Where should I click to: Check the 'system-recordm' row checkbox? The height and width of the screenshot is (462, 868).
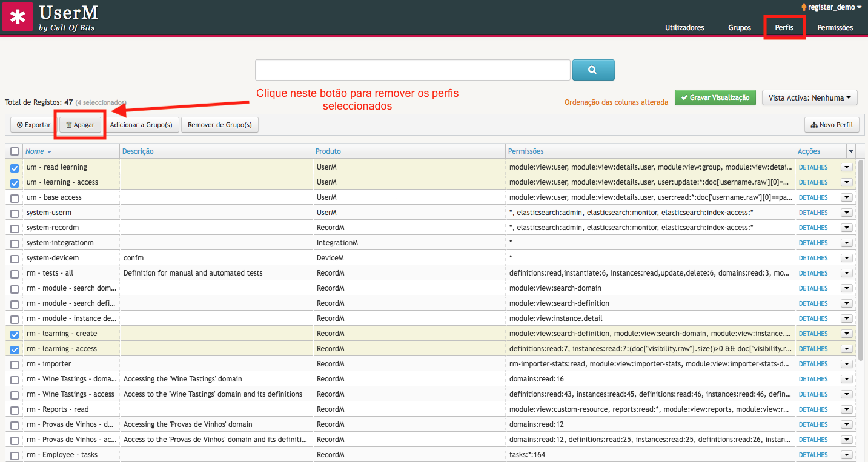[x=15, y=228]
